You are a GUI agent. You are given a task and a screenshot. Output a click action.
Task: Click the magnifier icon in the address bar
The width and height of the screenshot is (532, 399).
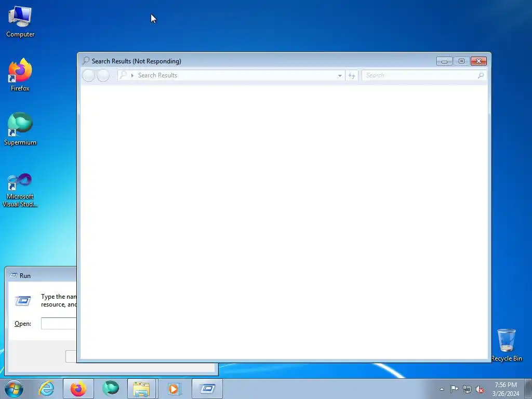pos(124,75)
